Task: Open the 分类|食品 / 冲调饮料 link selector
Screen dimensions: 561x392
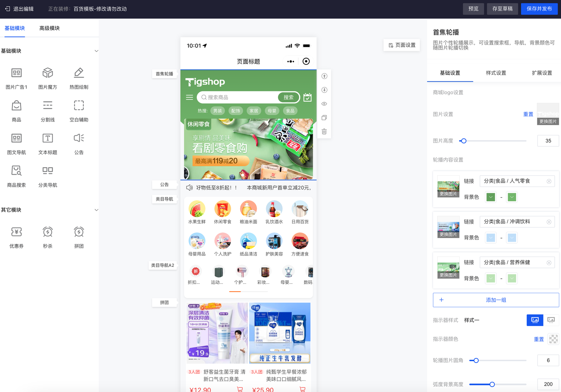Action: (513, 222)
